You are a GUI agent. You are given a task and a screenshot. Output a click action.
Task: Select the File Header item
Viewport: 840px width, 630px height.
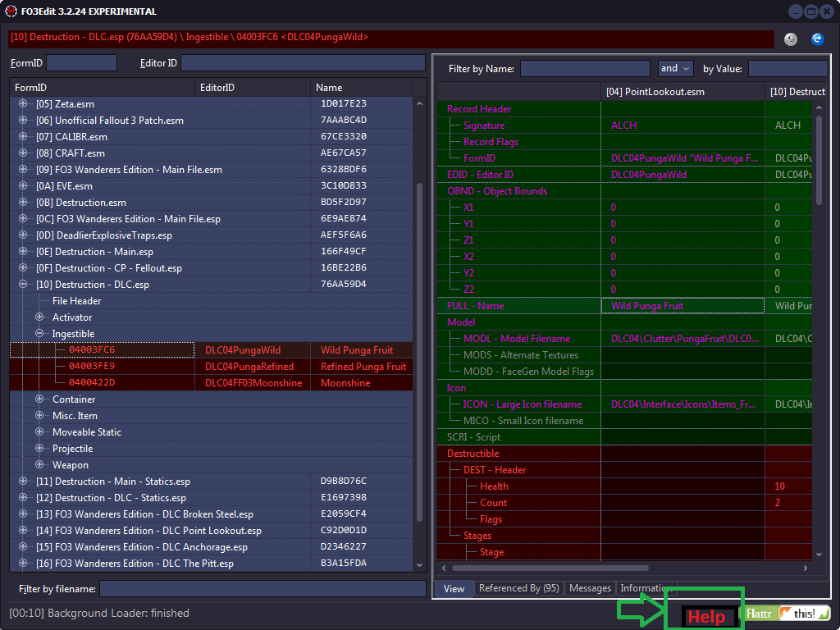point(76,300)
